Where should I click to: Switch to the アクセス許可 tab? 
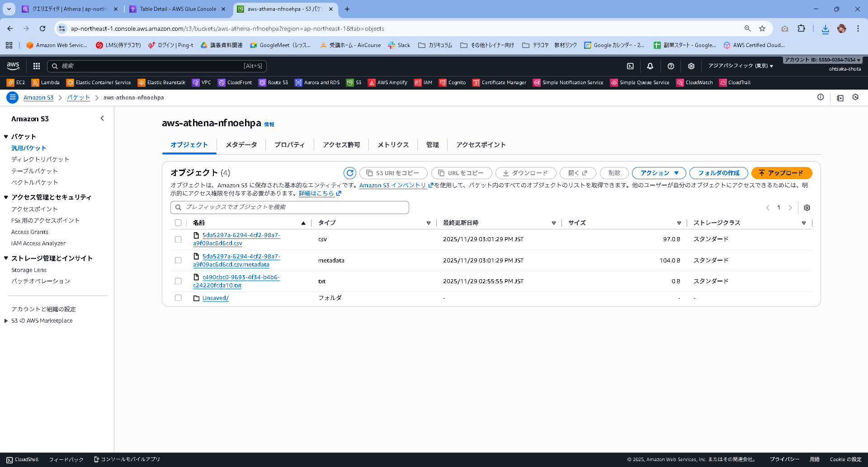click(341, 145)
